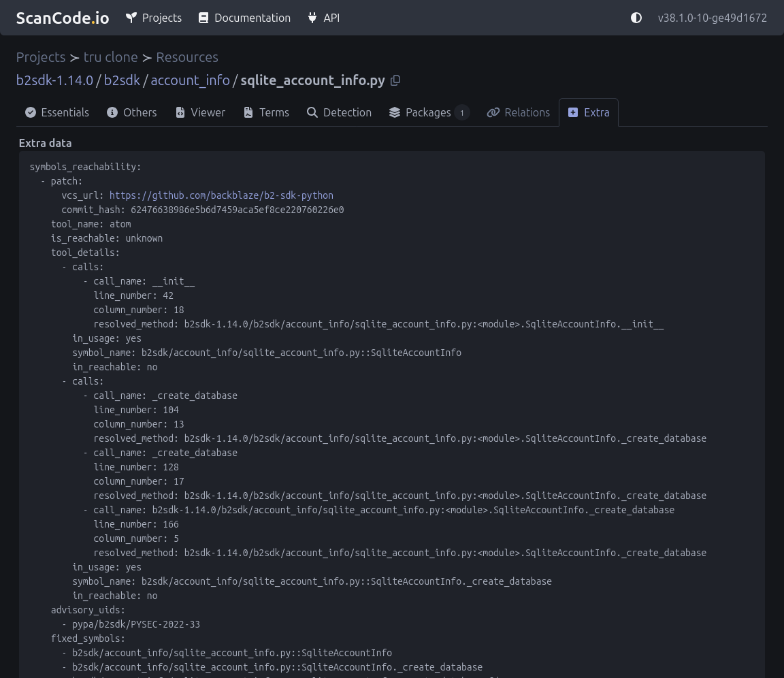
Task: Click the 'line_number: 128' value
Action: click(x=171, y=467)
